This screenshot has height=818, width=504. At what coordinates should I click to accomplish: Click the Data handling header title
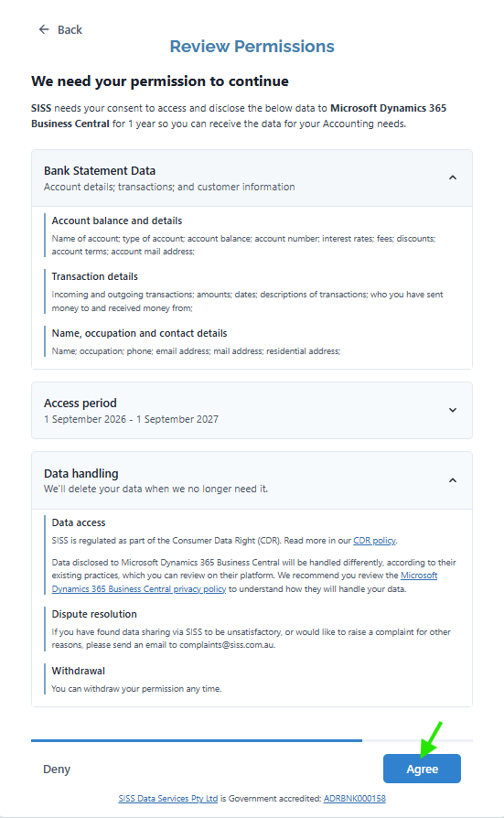[x=81, y=474]
